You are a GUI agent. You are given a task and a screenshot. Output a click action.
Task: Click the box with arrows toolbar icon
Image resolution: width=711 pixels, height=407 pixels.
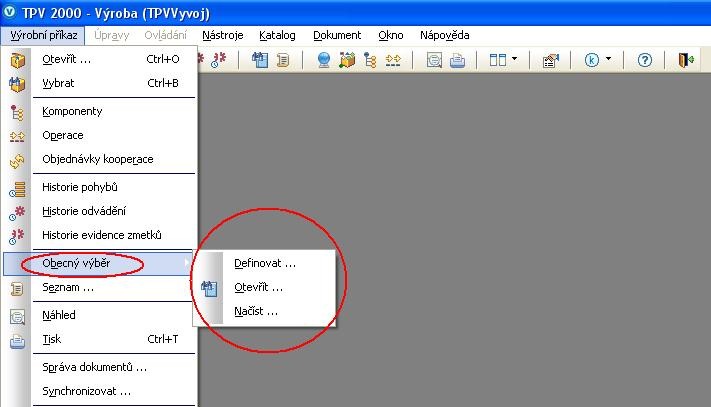tap(347, 60)
